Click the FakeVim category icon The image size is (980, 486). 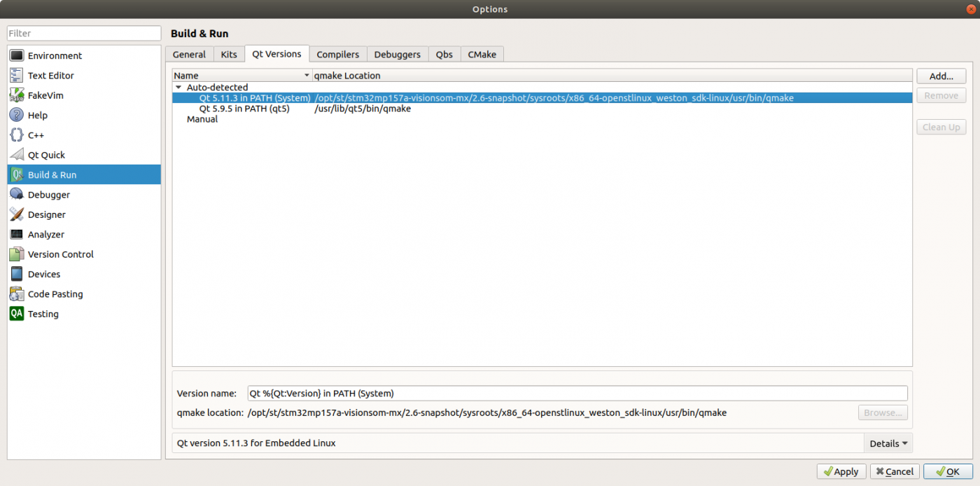tap(17, 95)
